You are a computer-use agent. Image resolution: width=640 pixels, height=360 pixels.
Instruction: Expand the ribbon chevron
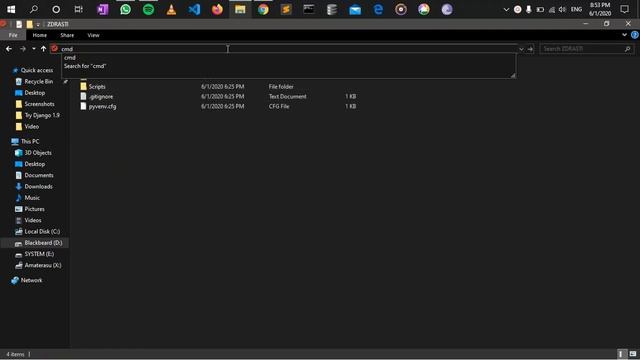point(624,35)
